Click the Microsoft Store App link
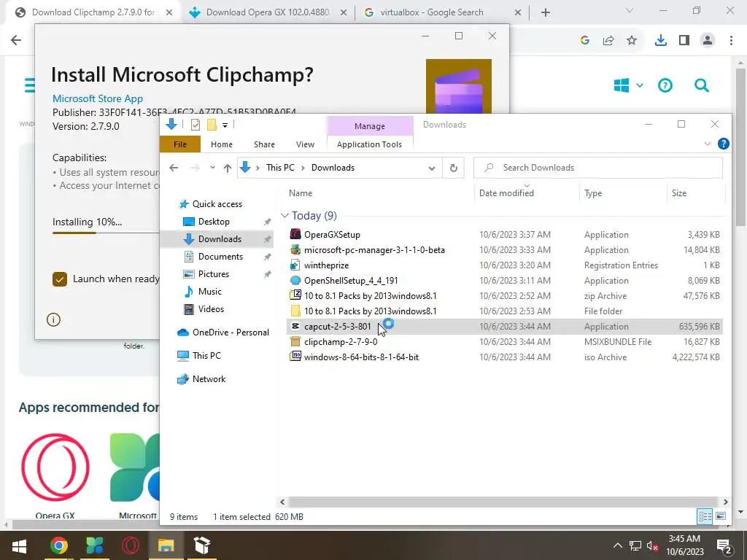Screen dimensions: 747x560 pos(98,98)
